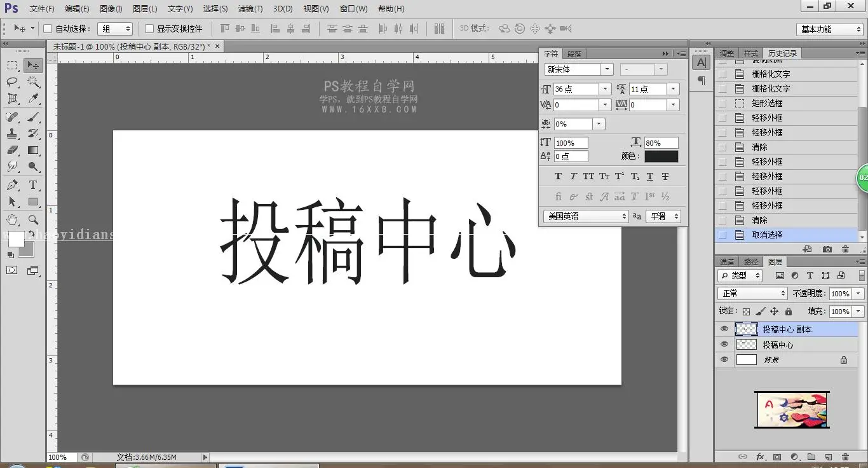Open the 新宋体 font family dropdown

pyautogui.click(x=607, y=69)
